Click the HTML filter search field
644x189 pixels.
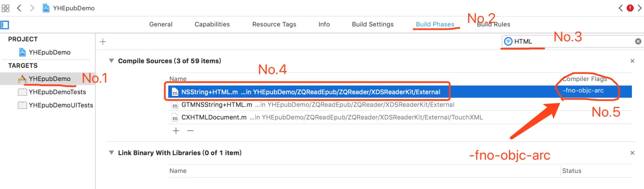pyautogui.click(x=572, y=42)
